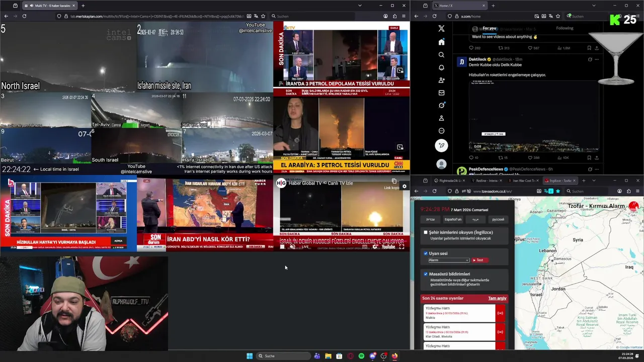Screen dimensions: 644x362
Task: Switch to the Flightradar24 tab
Action: (x=449, y=180)
